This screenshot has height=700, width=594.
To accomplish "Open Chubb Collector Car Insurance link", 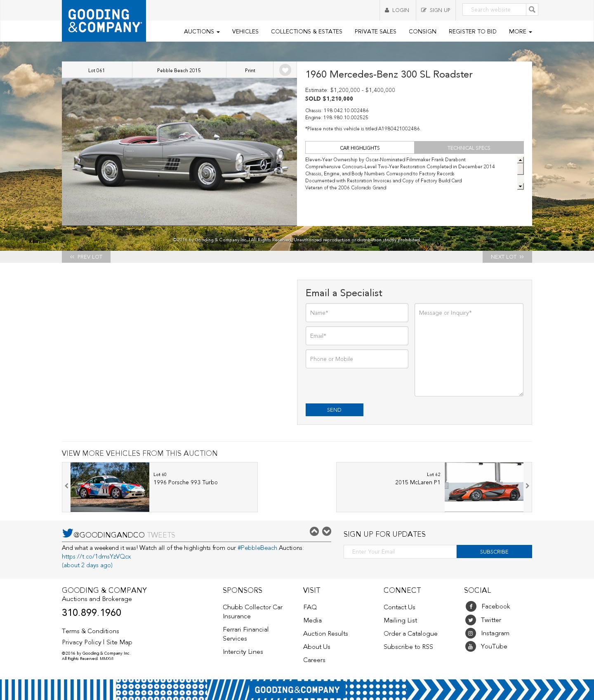I will point(252,612).
